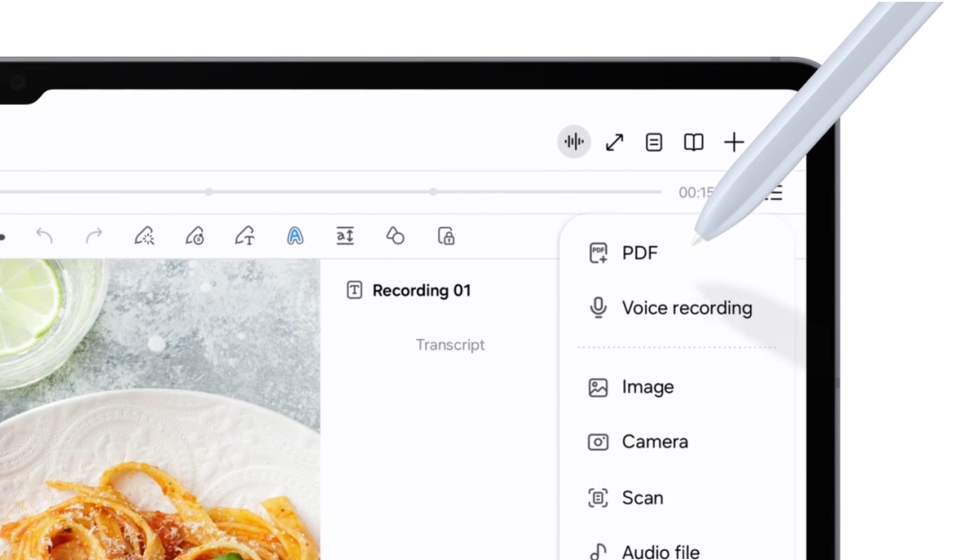The width and height of the screenshot is (971, 560).
Task: Click the text icon next to Recording 01
Action: [355, 290]
